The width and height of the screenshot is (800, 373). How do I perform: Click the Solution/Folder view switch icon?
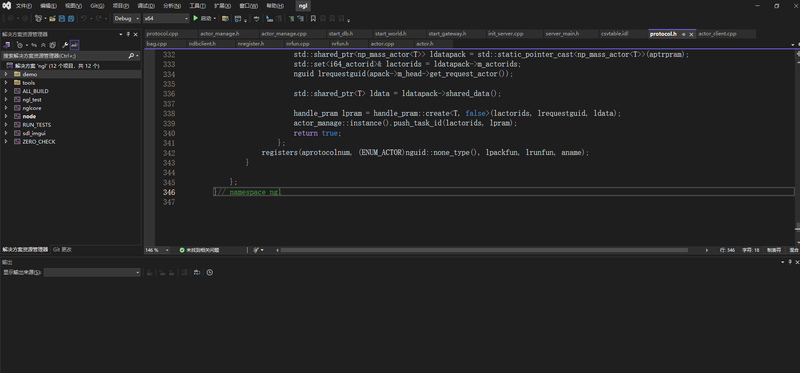pos(7,45)
